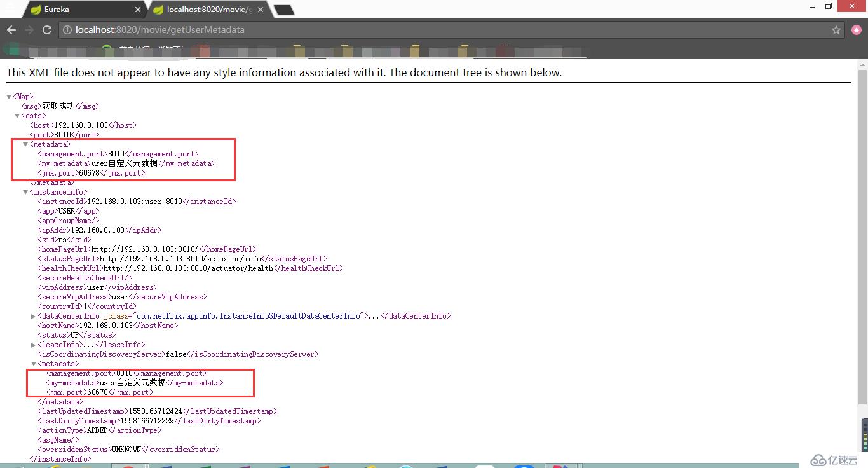Click the port value 8010
Screen dimensions: 868x468
coord(62,135)
